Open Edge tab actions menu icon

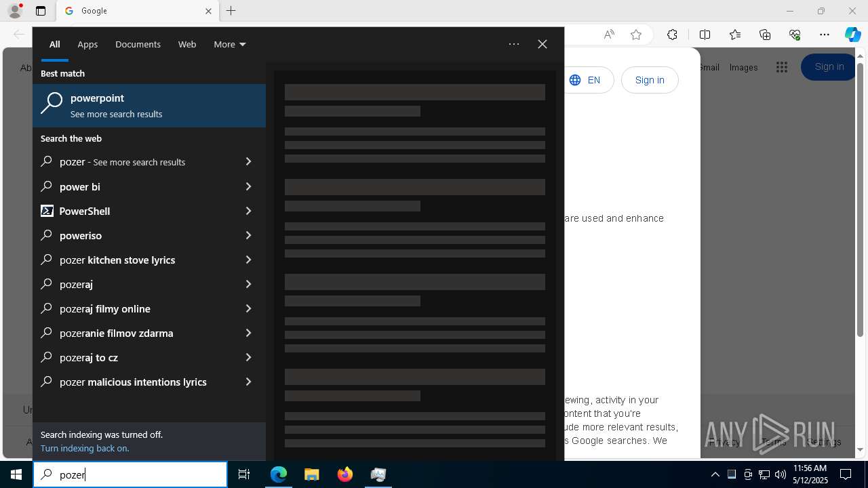41,11
